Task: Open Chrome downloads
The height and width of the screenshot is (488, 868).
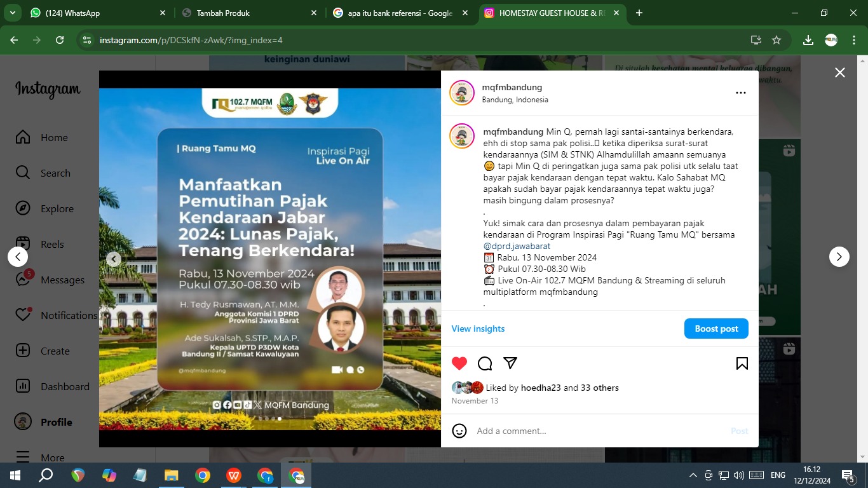Action: tap(808, 40)
